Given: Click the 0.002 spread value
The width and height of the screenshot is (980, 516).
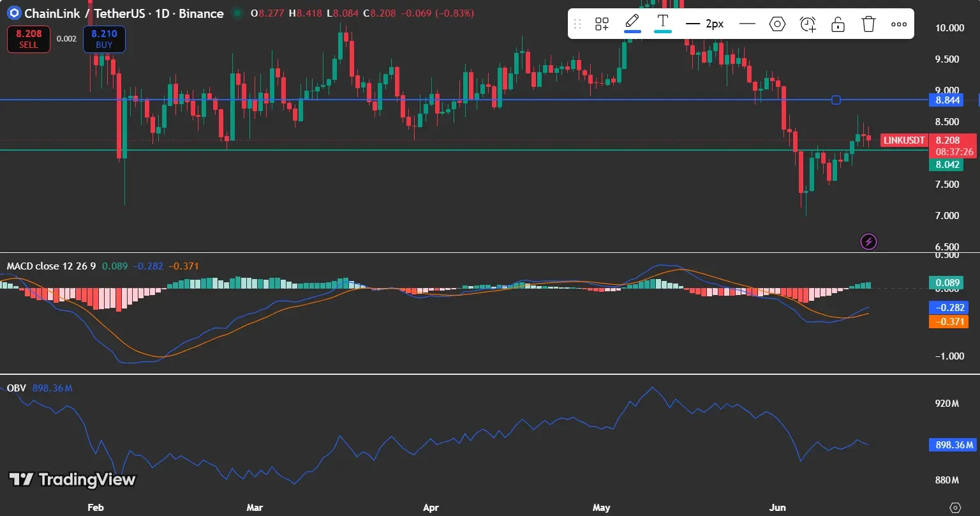Looking at the screenshot, I should 66,39.
